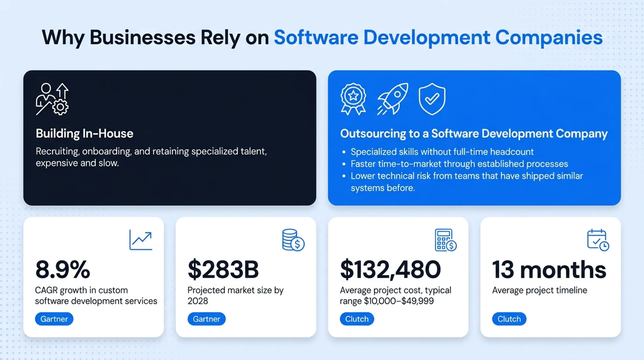Click 'Projected market size by 2028' caption
This screenshot has width=644, height=360.
click(x=236, y=296)
